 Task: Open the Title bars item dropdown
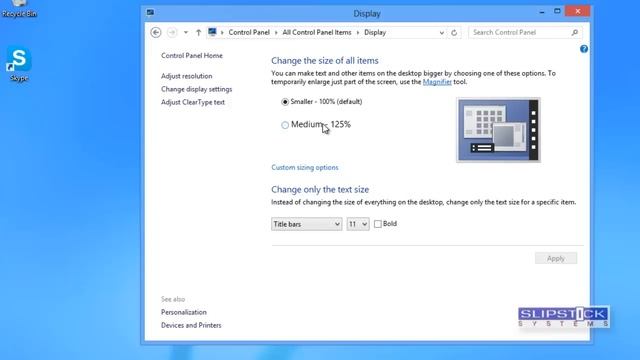[307, 224]
